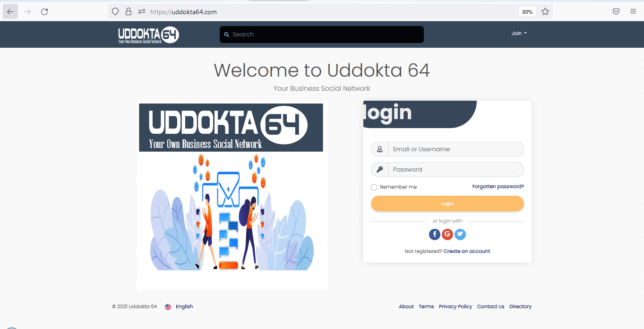Open the Privacy Policy footer link

tap(455, 307)
